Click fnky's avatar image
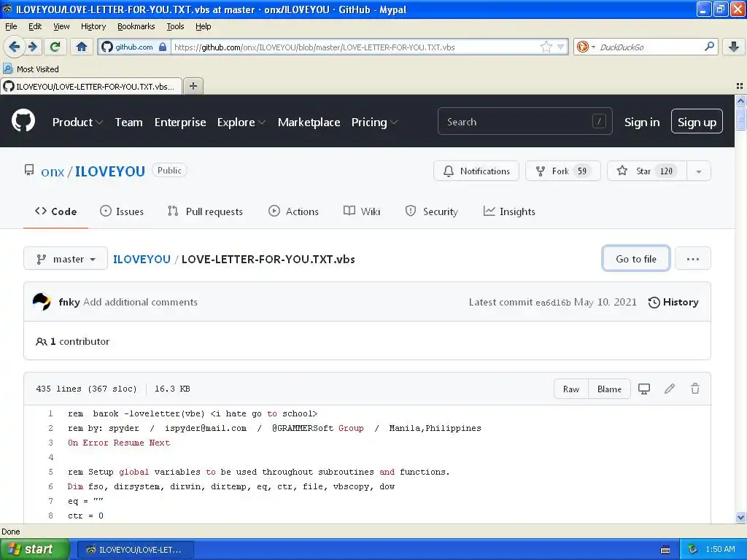Viewport: 747px width, 560px height. (42, 302)
